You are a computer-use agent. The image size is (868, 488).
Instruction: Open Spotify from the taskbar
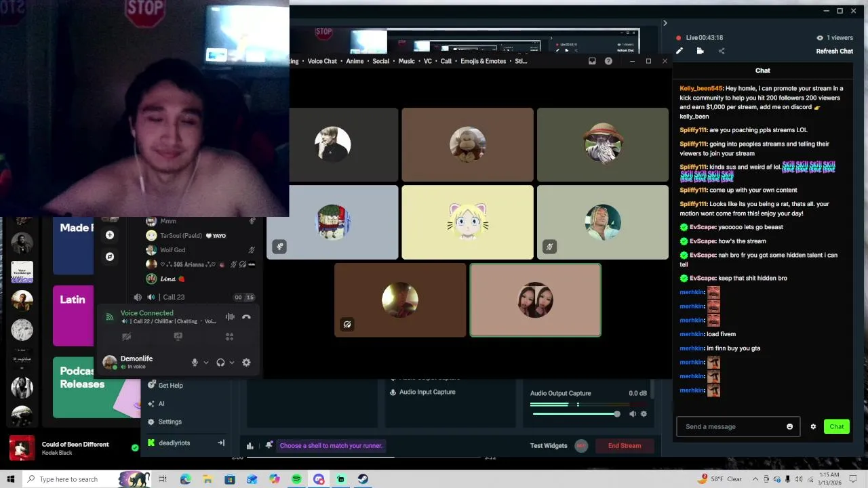click(296, 479)
